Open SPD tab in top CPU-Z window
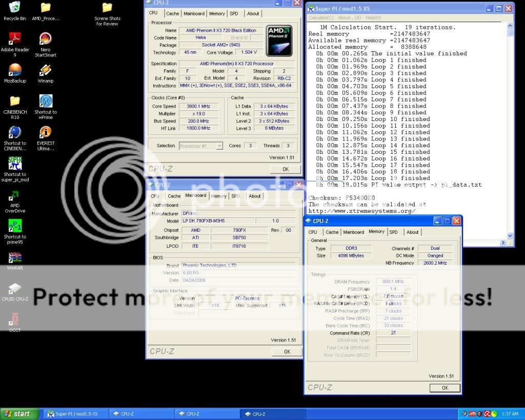This screenshot has width=525, height=420. pyautogui.click(x=234, y=13)
